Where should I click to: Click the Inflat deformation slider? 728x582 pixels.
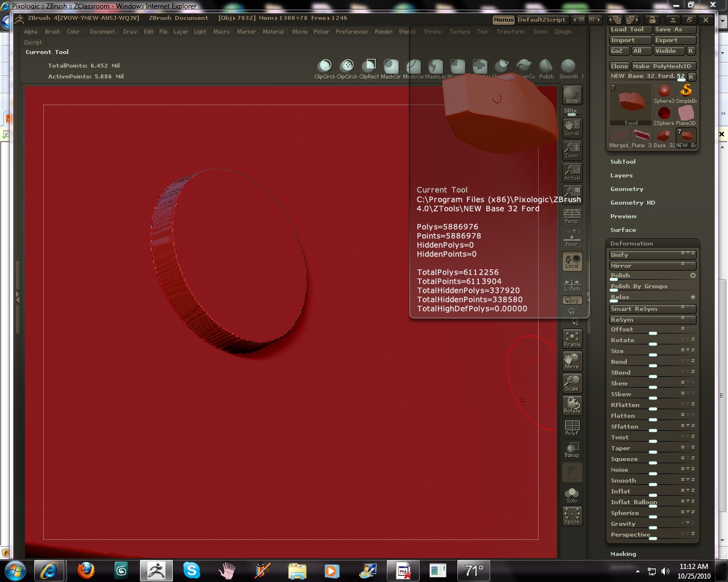[653, 492]
